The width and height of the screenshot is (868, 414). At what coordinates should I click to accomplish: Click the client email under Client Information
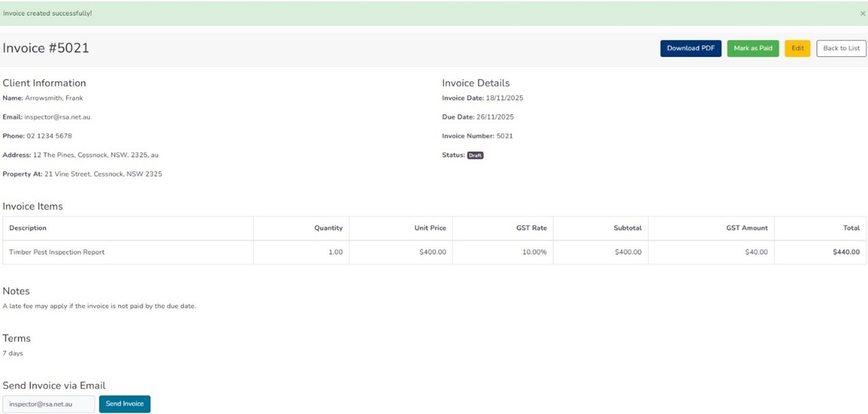57,117
